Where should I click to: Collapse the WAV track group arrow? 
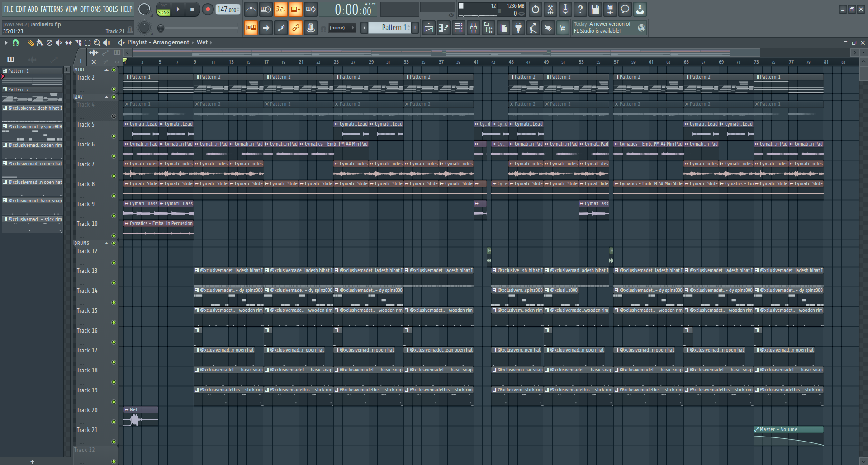click(107, 97)
